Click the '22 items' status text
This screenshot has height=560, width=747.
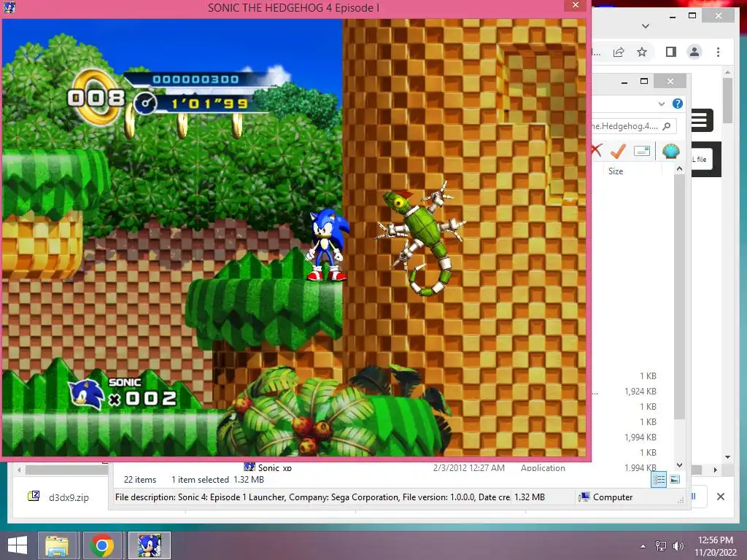pyautogui.click(x=140, y=480)
